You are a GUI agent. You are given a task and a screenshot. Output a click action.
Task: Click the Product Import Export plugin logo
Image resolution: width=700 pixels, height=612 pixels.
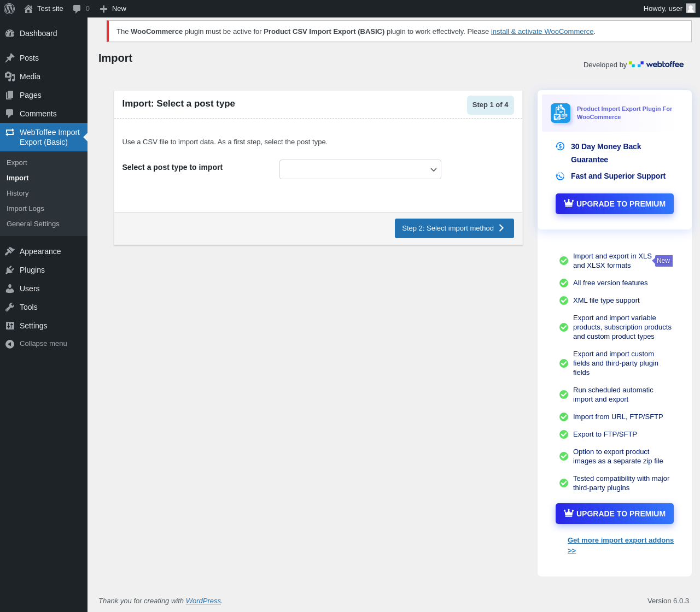(x=561, y=113)
